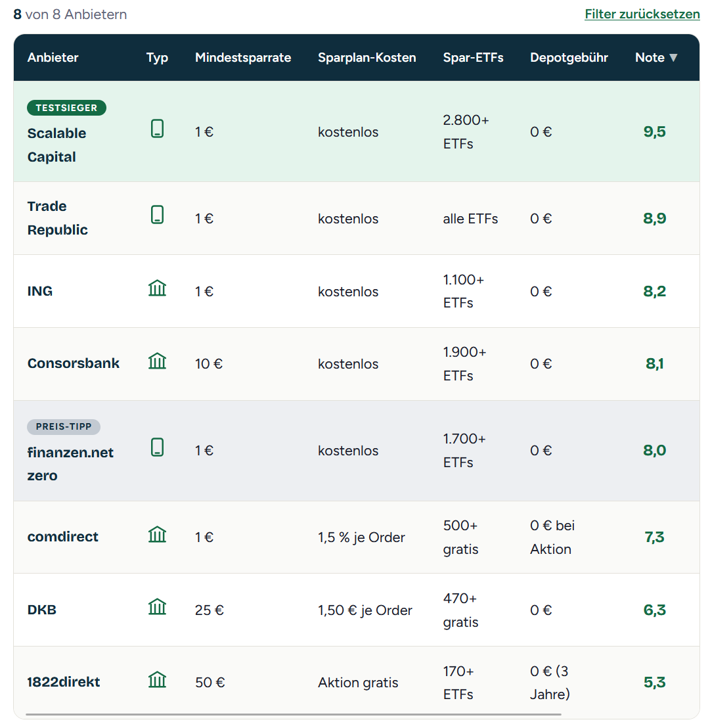The width and height of the screenshot is (710, 728).
Task: Click the Spar-ETFs column header
Action: click(474, 58)
